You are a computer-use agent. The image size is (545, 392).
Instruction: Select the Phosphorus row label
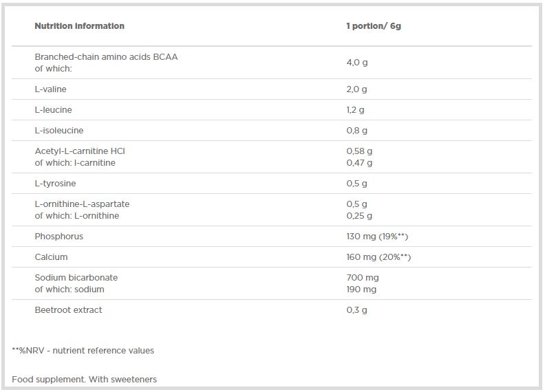coord(58,237)
